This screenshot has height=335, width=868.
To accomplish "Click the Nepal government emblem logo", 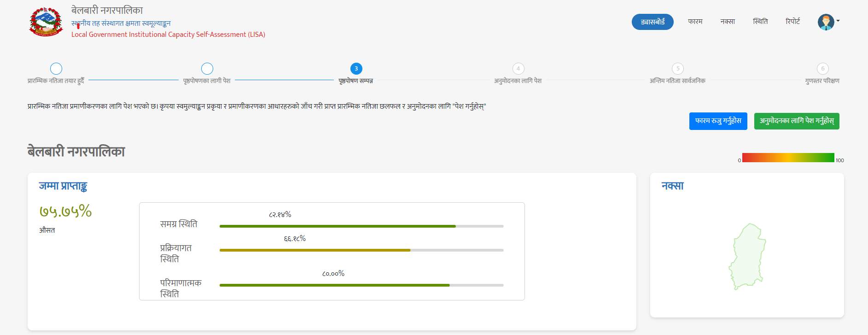I will pos(46,22).
